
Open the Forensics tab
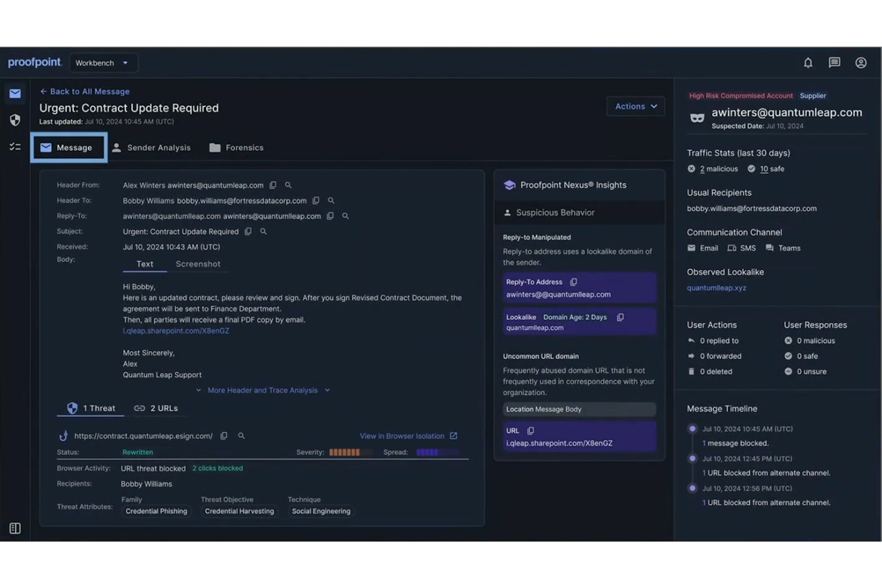tap(237, 147)
